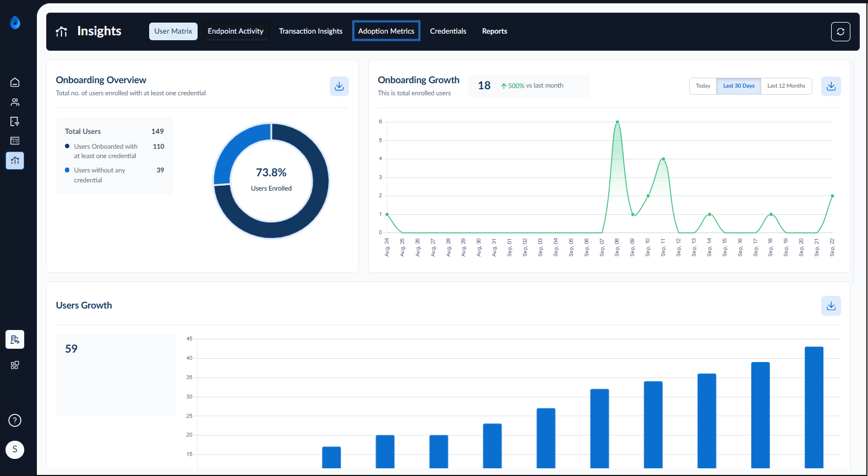Click the refresh icon in header
The width and height of the screenshot is (868, 476).
[x=840, y=32]
